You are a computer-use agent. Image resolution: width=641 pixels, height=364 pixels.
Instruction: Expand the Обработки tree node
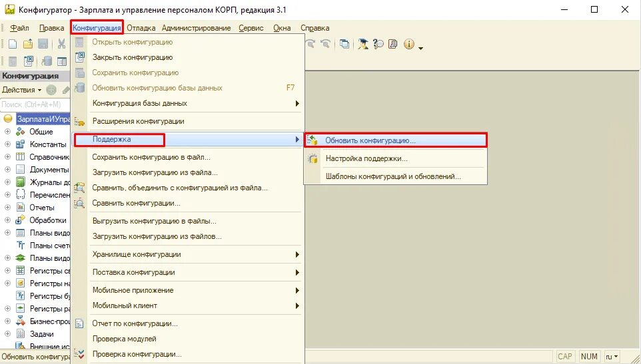[x=7, y=220]
